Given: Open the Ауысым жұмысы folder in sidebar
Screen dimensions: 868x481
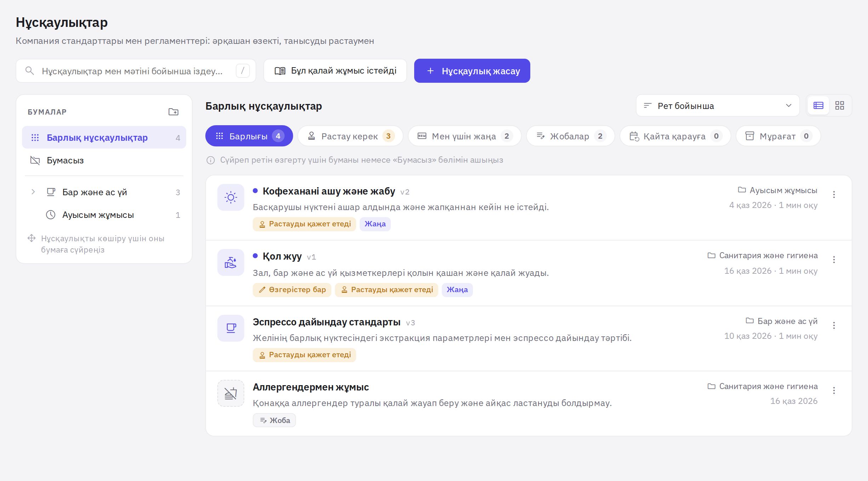Looking at the screenshot, I should [104, 215].
